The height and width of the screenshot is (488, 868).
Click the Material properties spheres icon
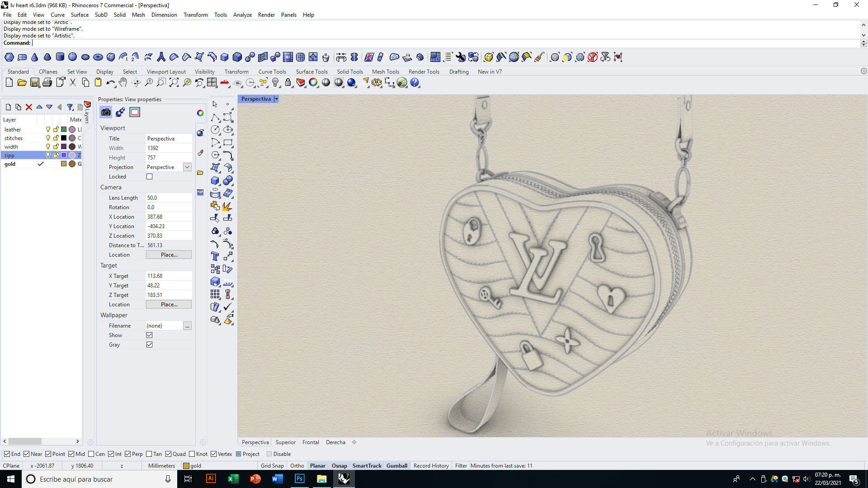120,113
